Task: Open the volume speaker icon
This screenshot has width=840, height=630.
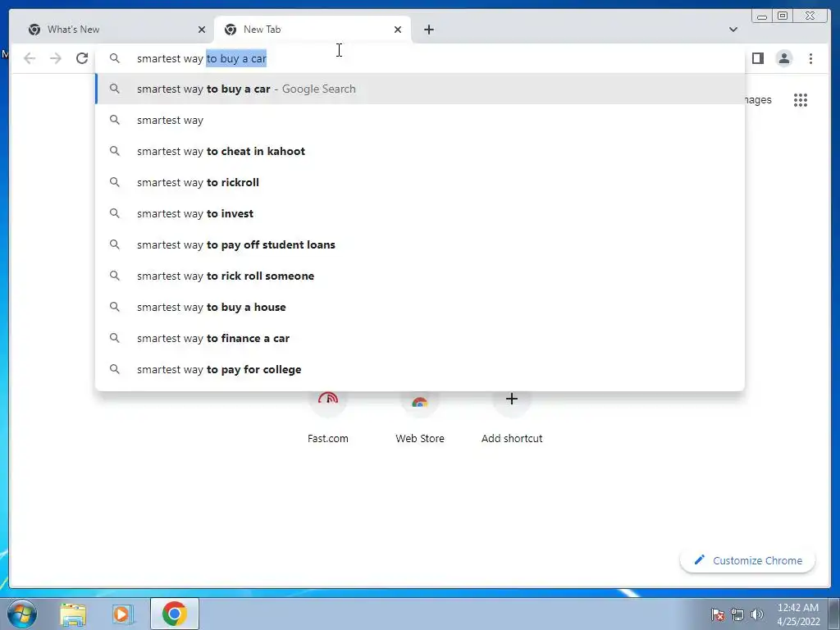Action: (757, 614)
